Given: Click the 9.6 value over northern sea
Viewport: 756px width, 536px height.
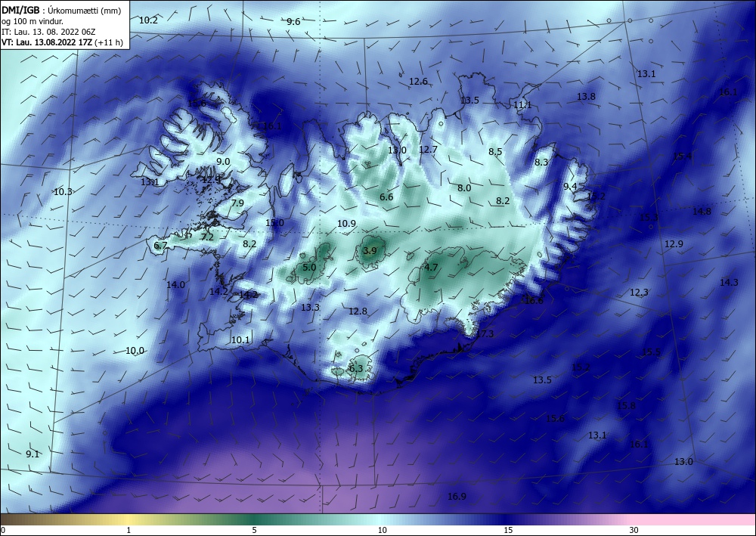Looking at the screenshot, I should click(293, 22).
